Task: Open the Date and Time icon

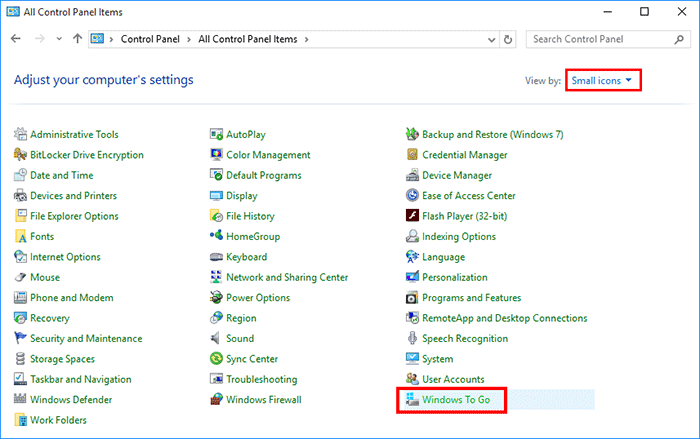Action: (x=20, y=175)
